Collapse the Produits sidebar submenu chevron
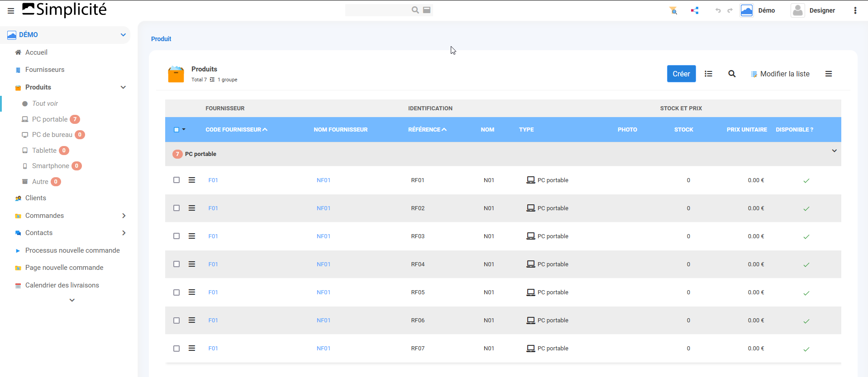The image size is (868, 377). (x=123, y=87)
